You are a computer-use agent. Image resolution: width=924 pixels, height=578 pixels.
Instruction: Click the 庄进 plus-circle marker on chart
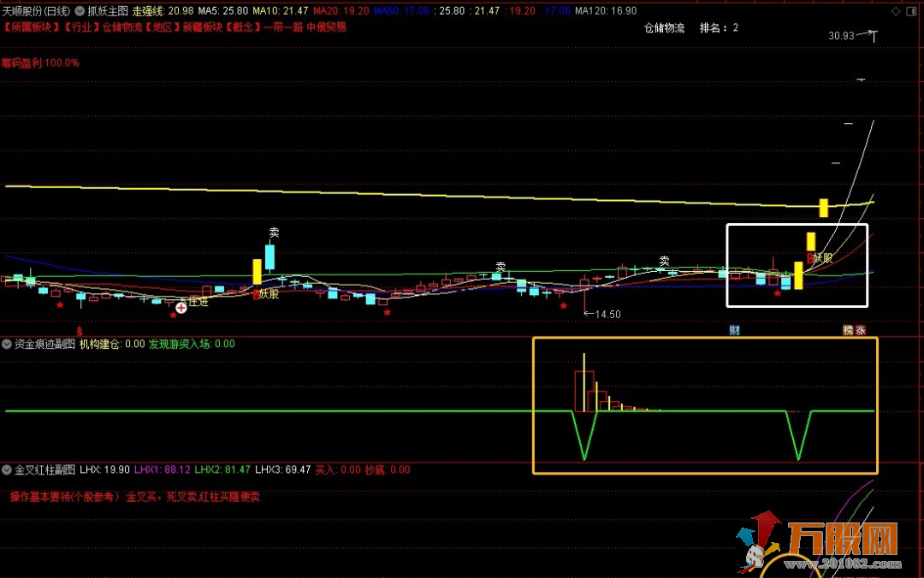[181, 307]
